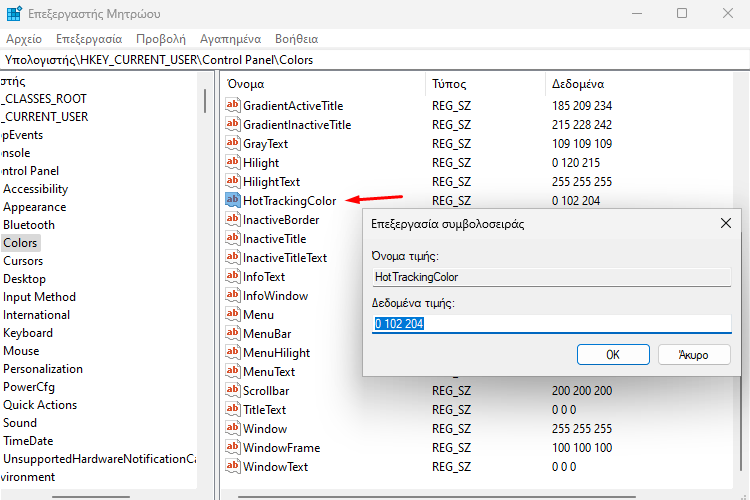Select the PowerCfg key in the tree
The image size is (750, 500).
click(x=29, y=387)
